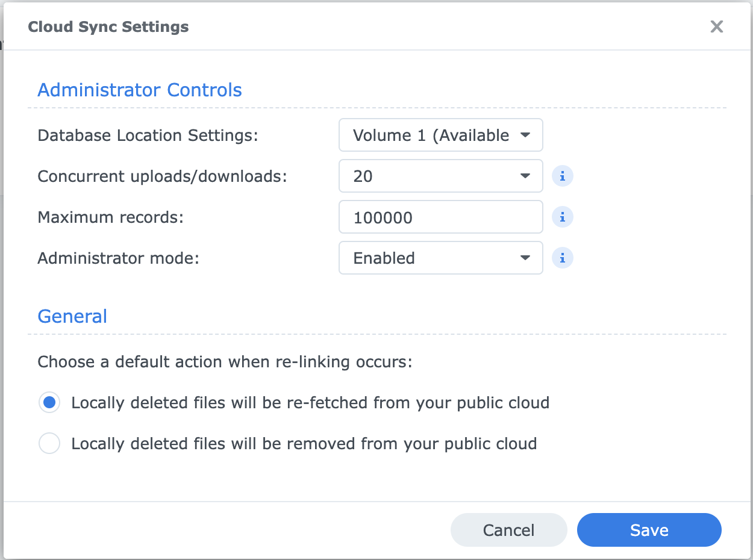Click the General section heading
The height and width of the screenshot is (560, 753).
tap(72, 317)
